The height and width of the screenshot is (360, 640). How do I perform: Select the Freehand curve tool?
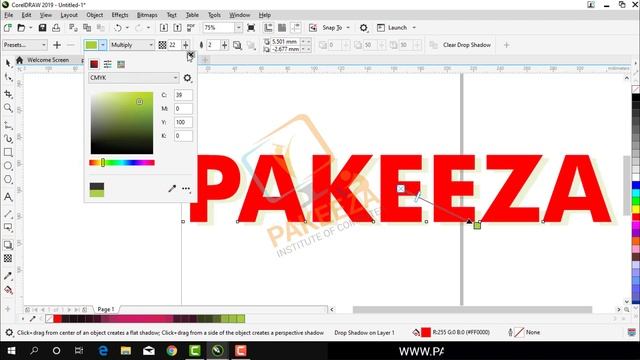8,126
